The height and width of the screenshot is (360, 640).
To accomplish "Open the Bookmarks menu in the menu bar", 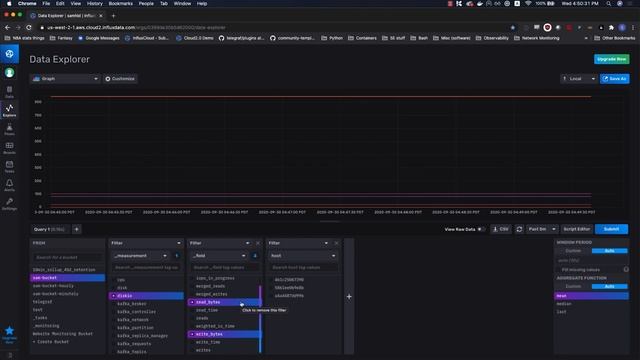I will coord(120,4).
